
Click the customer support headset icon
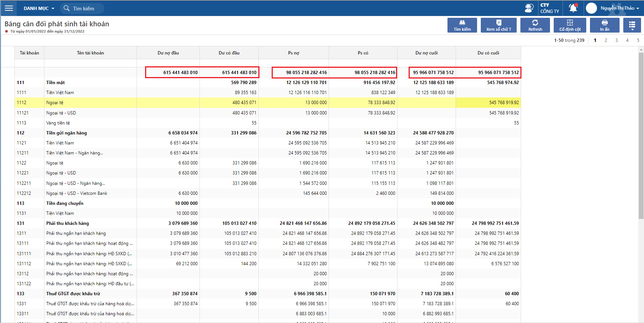[x=529, y=8]
